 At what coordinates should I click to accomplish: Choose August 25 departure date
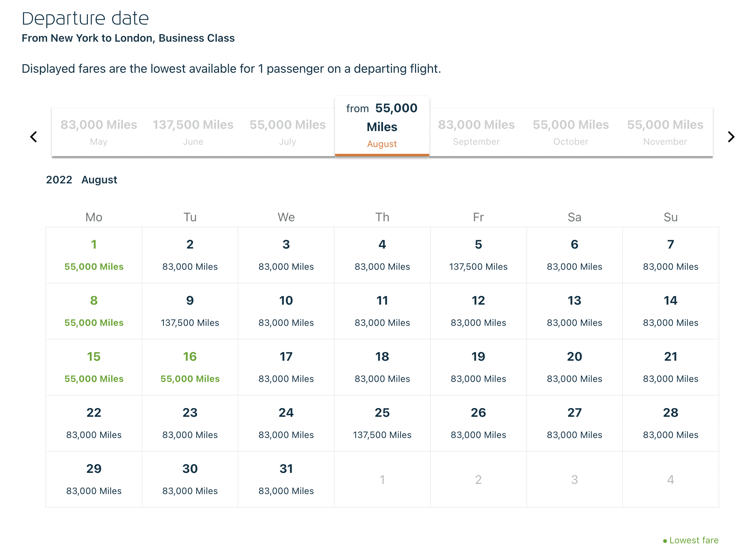tap(382, 423)
